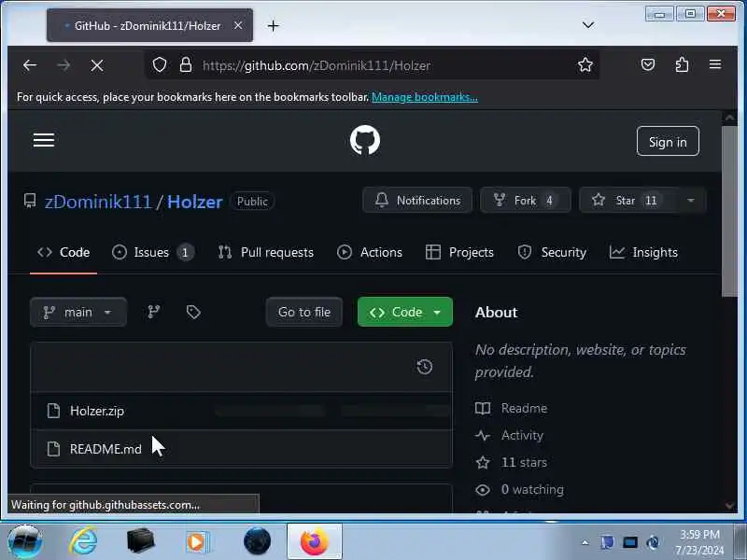The image size is (747, 560).
Task: Open commit history clock icon
Action: [x=425, y=367]
